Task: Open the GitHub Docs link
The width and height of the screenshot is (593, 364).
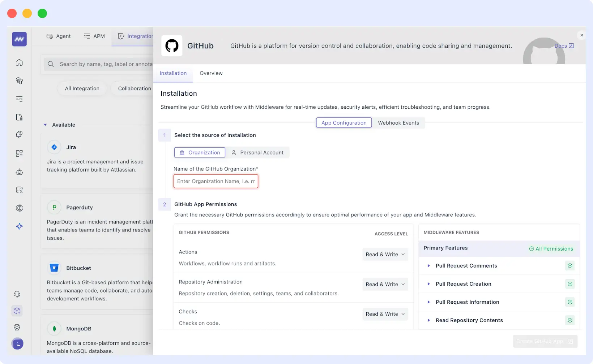Action: pyautogui.click(x=563, y=46)
